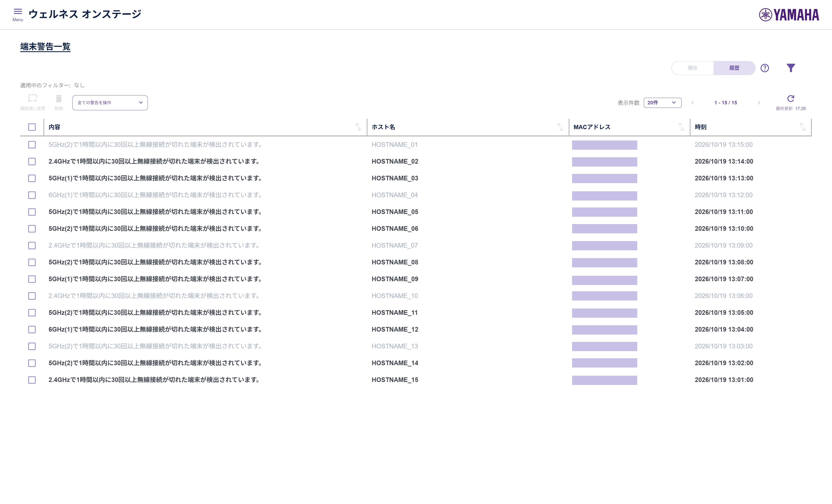Go to next page arrow
Viewport: 832px width, 504px height.
click(759, 103)
